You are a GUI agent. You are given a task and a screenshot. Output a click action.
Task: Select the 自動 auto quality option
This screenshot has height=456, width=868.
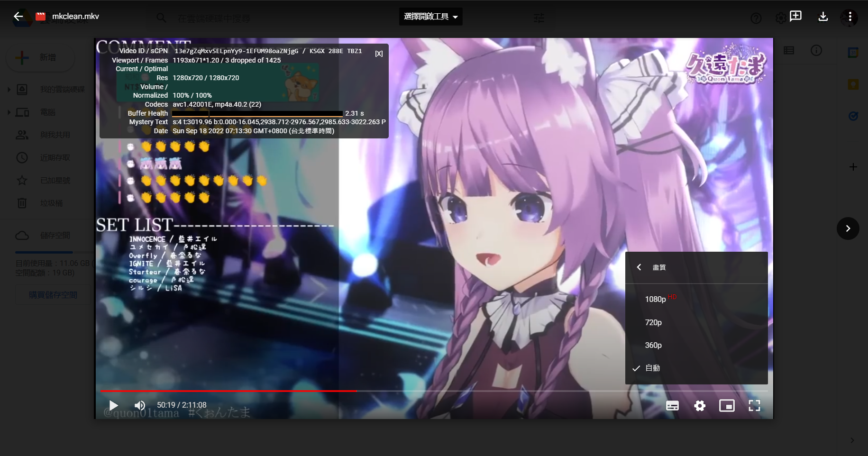coord(653,368)
